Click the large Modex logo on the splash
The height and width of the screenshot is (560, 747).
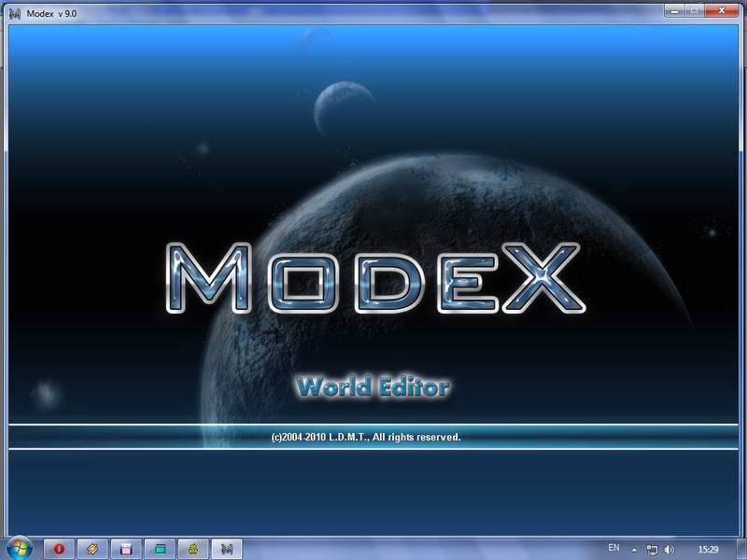tap(373, 279)
